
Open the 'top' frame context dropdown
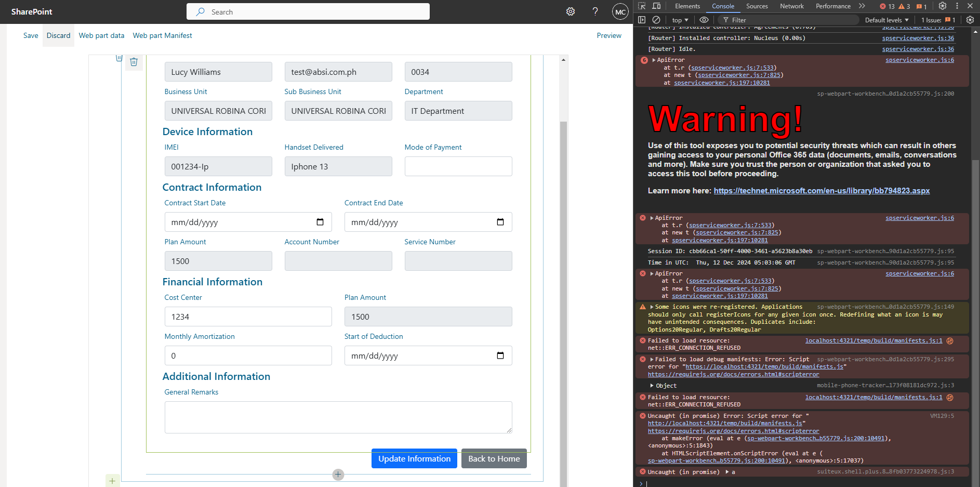tap(679, 20)
